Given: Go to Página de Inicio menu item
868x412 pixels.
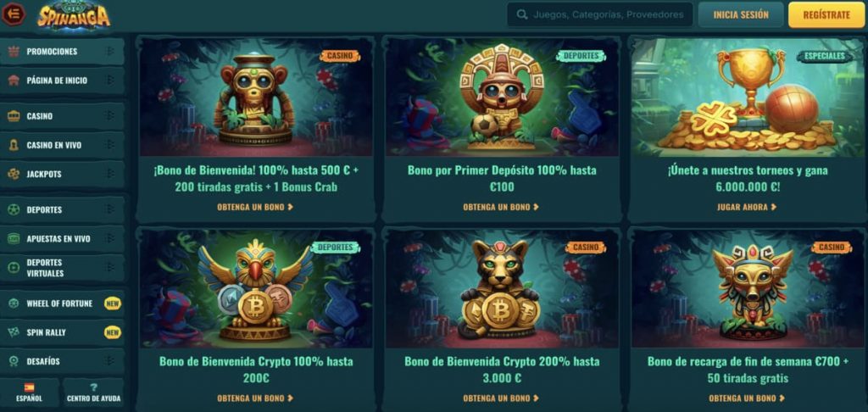Looking at the screenshot, I should [62, 81].
